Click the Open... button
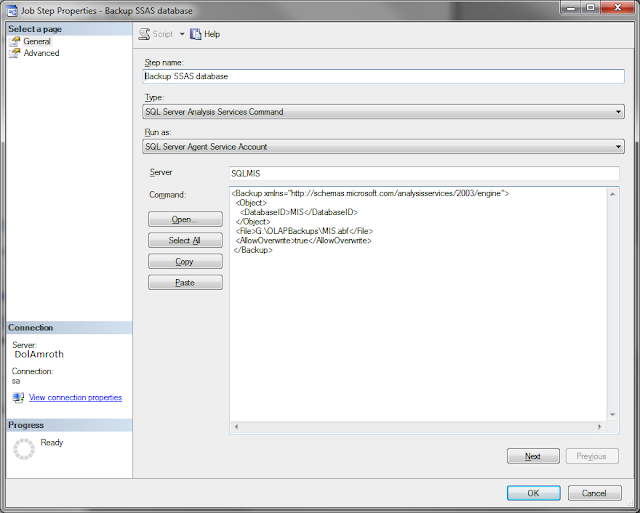This screenshot has height=513, width=640. (x=185, y=219)
